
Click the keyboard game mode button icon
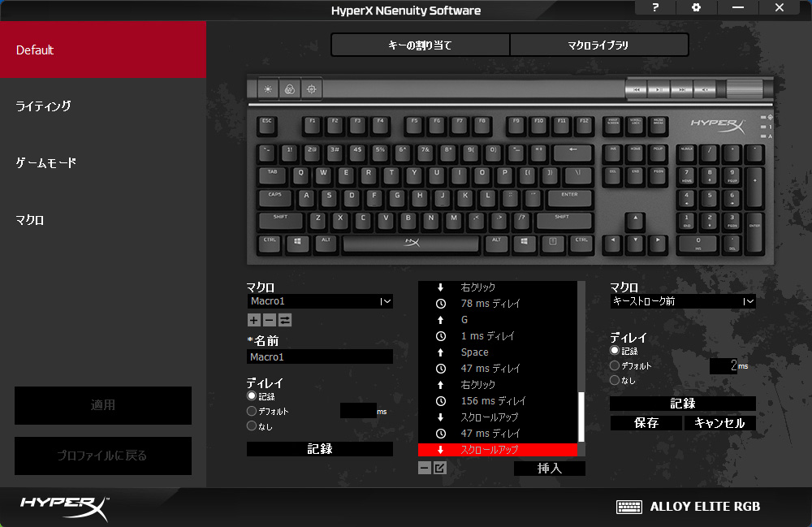tap(311, 89)
